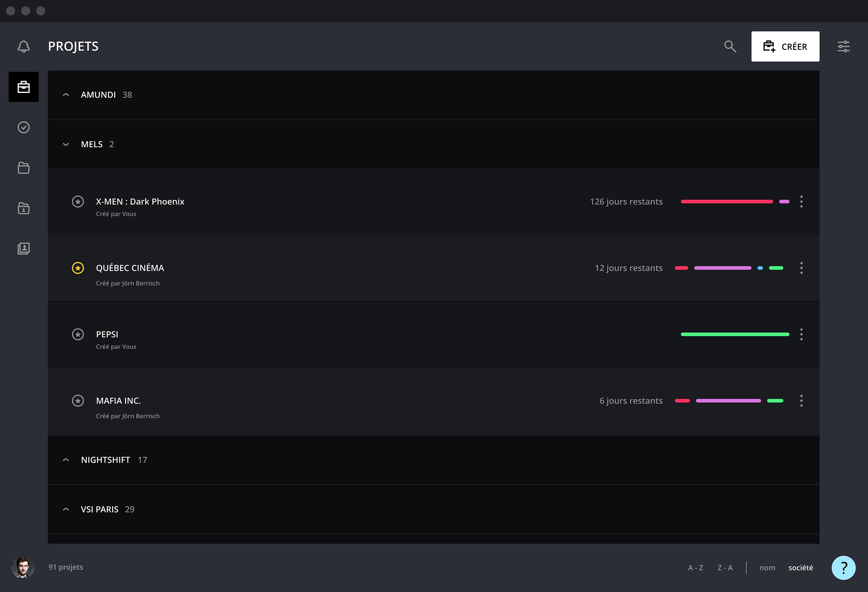Click the 91 projets count
Image resolution: width=868 pixels, height=592 pixels.
click(x=66, y=567)
